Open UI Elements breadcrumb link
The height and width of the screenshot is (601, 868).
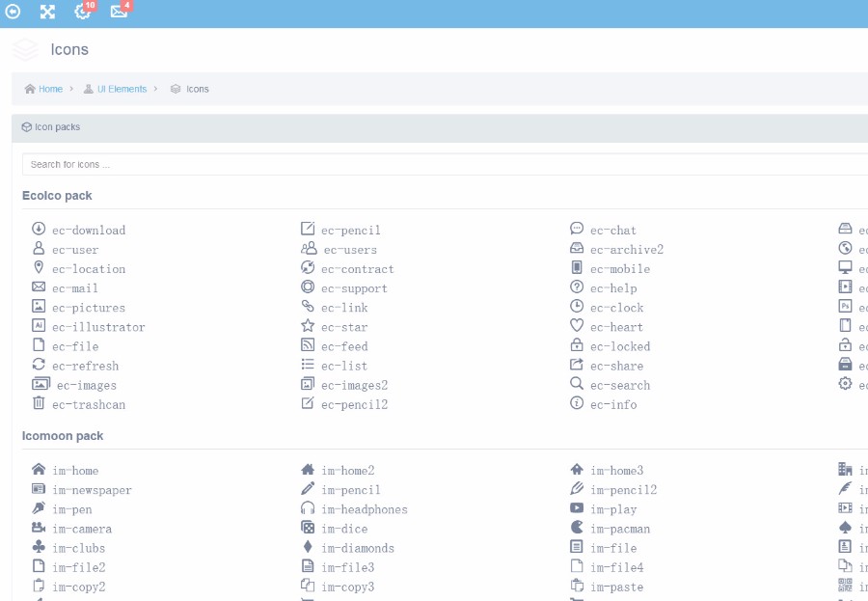[122, 89]
